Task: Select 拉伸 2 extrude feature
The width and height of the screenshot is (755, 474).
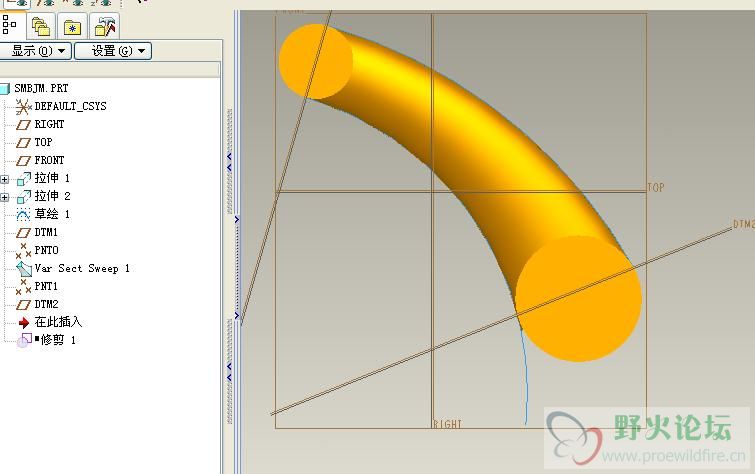Action: [52, 196]
